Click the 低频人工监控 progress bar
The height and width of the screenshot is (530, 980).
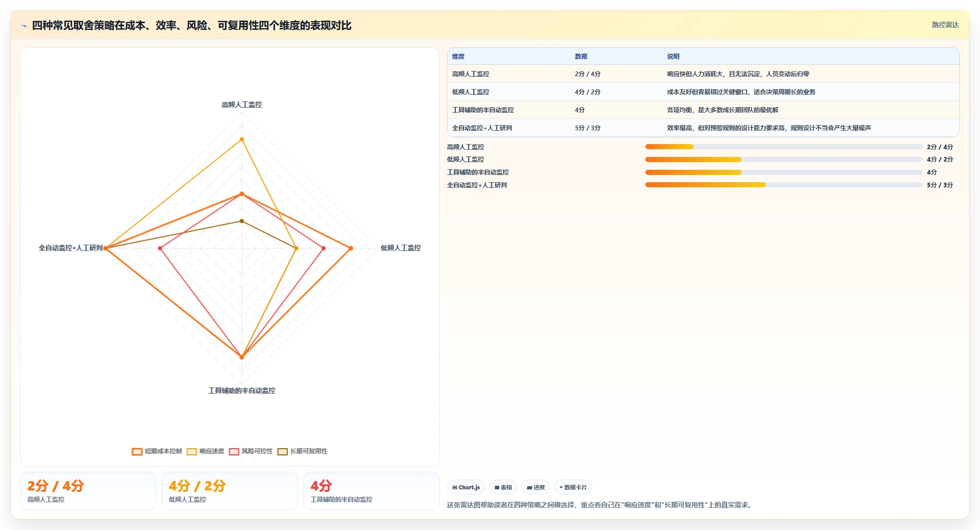click(783, 160)
